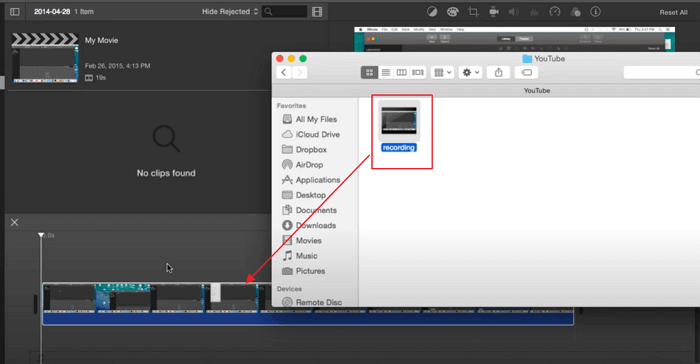
Task: Click the YouTube path bar label
Action: [x=537, y=91]
